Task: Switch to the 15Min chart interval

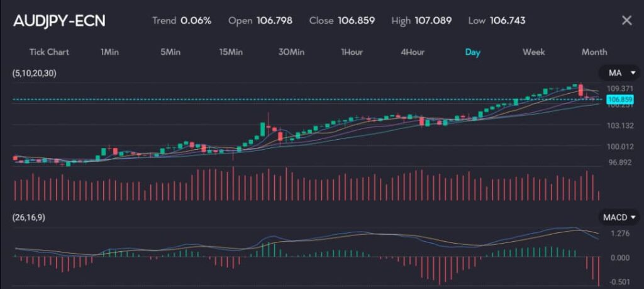Action: [231, 52]
